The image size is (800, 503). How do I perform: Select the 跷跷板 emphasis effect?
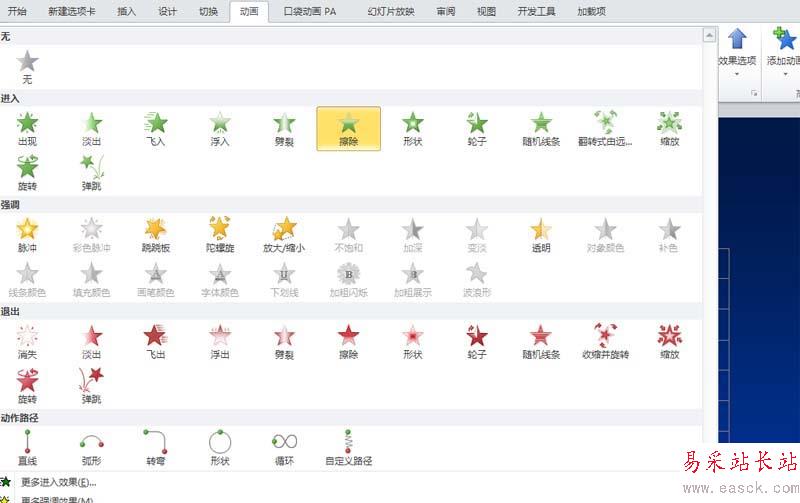156,236
